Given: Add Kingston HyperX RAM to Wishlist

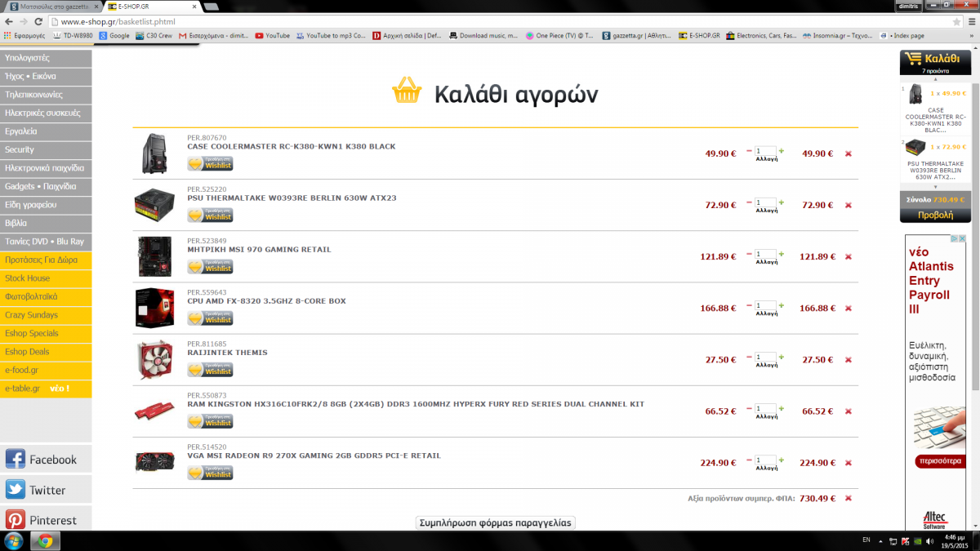Looking at the screenshot, I should 210,421.
